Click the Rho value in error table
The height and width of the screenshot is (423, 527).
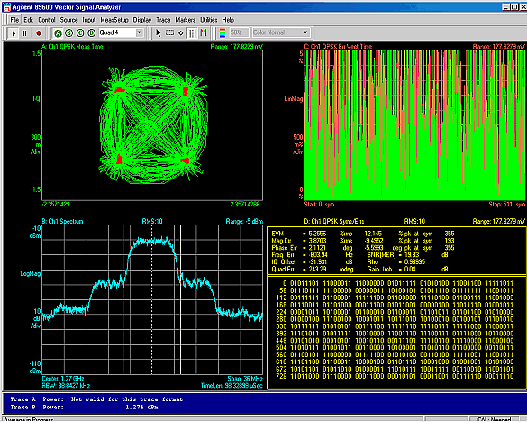(415, 262)
